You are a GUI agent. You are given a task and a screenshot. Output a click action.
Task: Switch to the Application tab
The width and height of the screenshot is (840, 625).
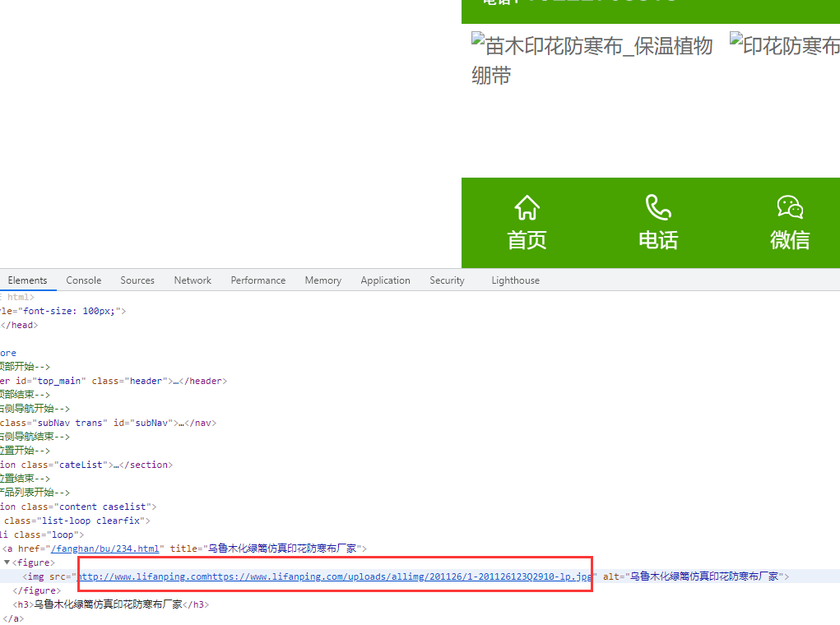point(385,280)
